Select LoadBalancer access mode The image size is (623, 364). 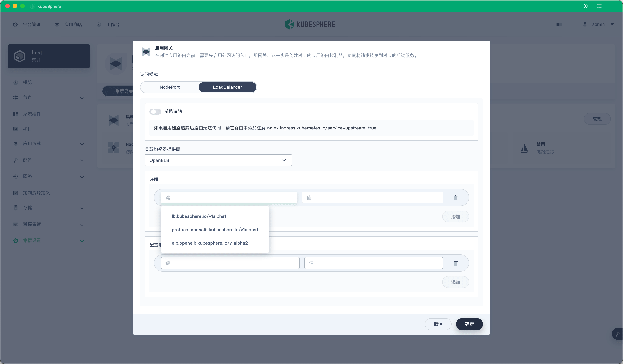(227, 87)
